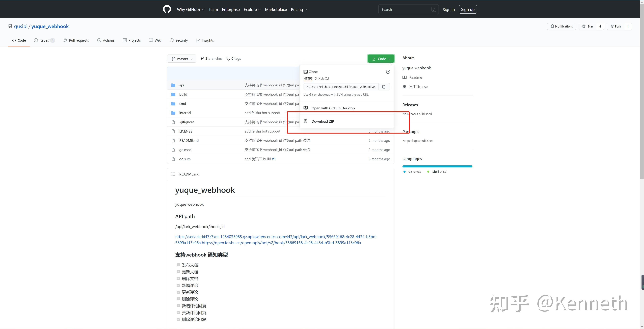Click the Go language bar segment
This screenshot has height=329, width=644.
point(437,166)
